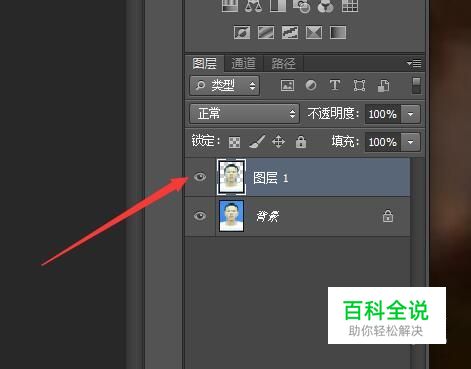Add a Black & White adjustment layer

(x=278, y=6)
